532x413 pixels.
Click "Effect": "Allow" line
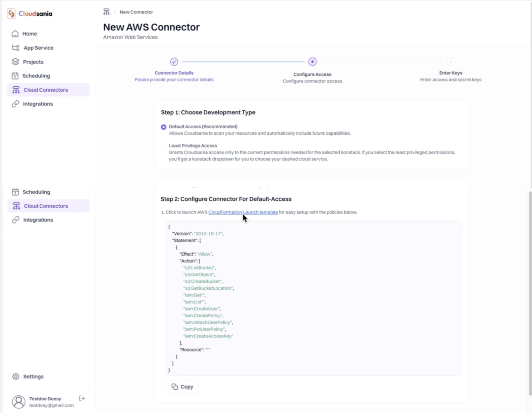pos(196,254)
